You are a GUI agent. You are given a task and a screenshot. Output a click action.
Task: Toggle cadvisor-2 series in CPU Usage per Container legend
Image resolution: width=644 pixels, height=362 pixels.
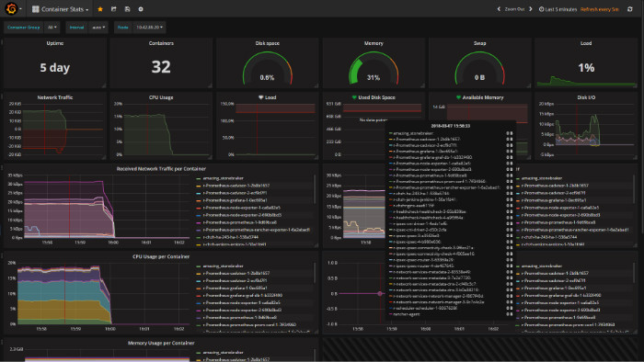tap(235, 281)
